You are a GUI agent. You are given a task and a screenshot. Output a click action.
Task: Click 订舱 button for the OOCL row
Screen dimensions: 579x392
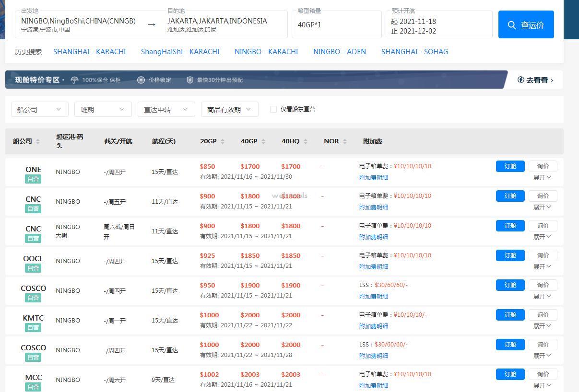click(510, 255)
